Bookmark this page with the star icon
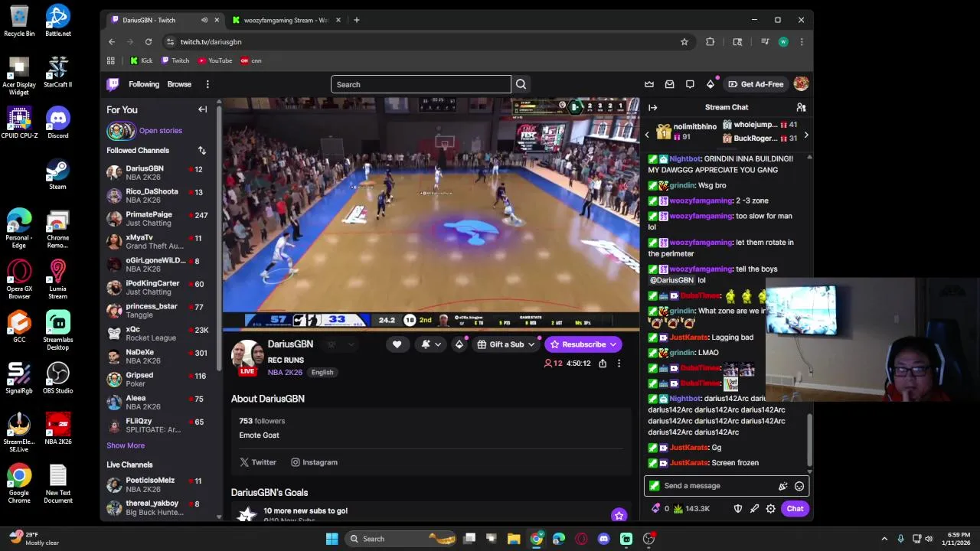Image resolution: width=980 pixels, height=551 pixels. point(684,42)
